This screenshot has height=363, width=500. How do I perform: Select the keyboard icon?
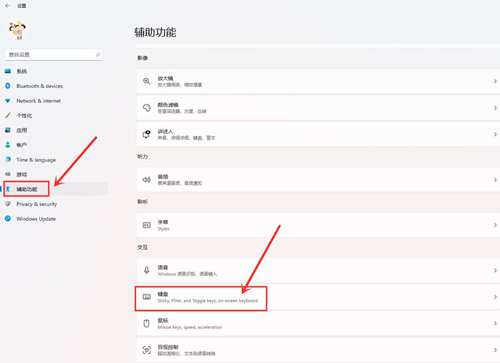click(x=147, y=297)
